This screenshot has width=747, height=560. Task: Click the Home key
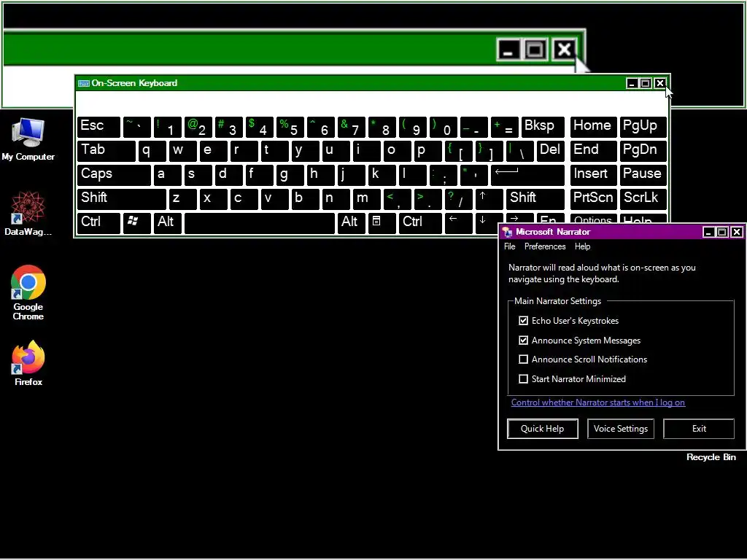point(593,127)
